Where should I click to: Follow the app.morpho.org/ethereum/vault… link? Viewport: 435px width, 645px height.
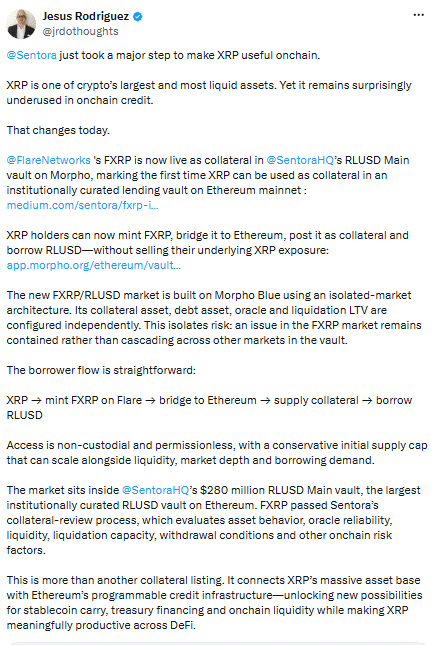94,265
